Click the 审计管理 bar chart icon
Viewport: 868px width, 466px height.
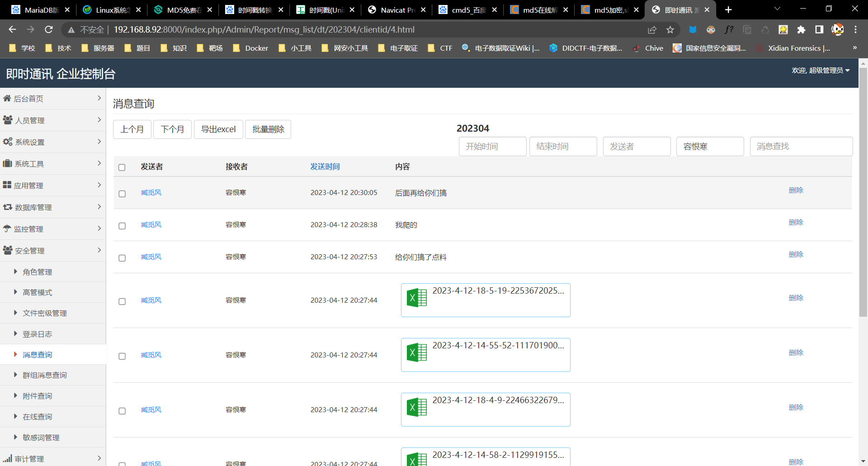[7, 458]
